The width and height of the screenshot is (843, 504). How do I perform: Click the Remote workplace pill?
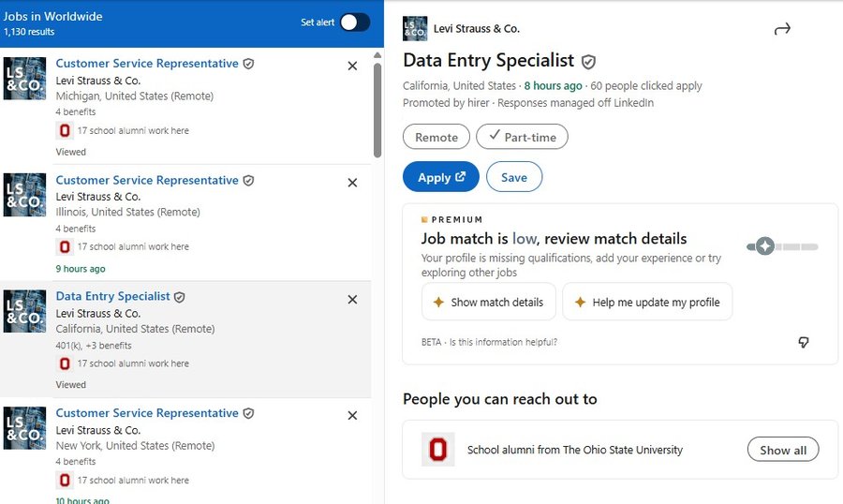(436, 137)
